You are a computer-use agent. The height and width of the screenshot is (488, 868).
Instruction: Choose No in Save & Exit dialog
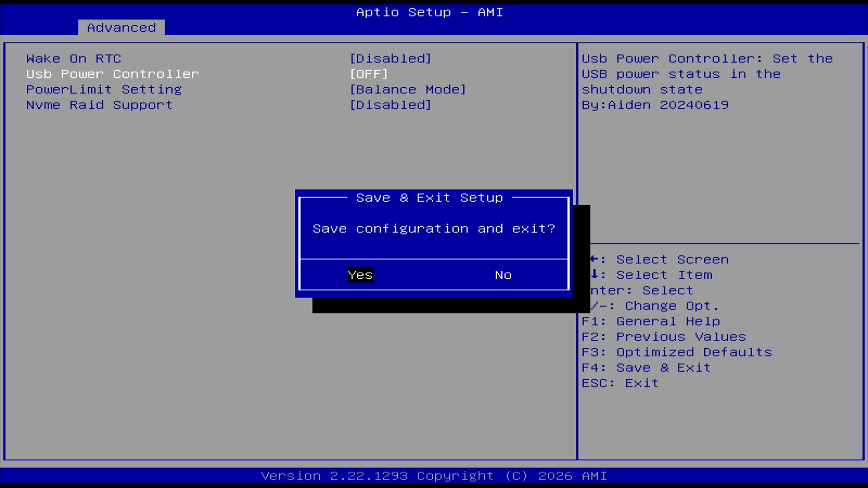[503, 275]
